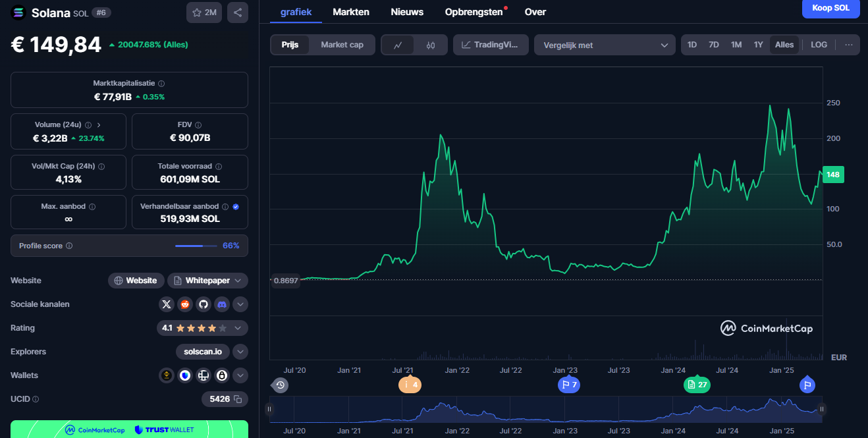This screenshot has height=438, width=868.
Task: Expand more Sociale kanalen options
Action: (240, 304)
